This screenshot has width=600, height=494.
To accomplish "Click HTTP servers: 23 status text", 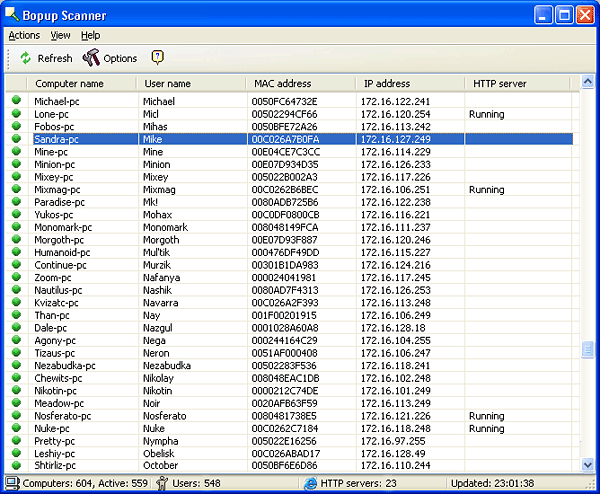I will tap(359, 483).
